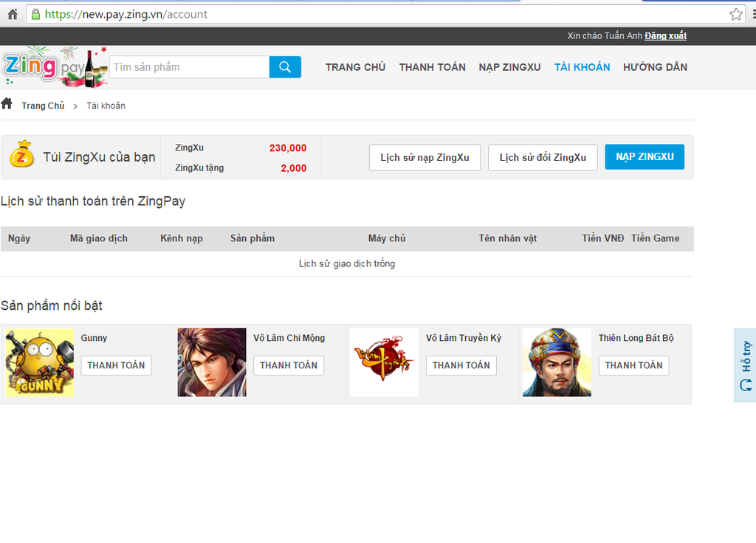The image size is (756, 543).
Task: Click the Võ Lâm Chi Mộng title
Action: 289,338
